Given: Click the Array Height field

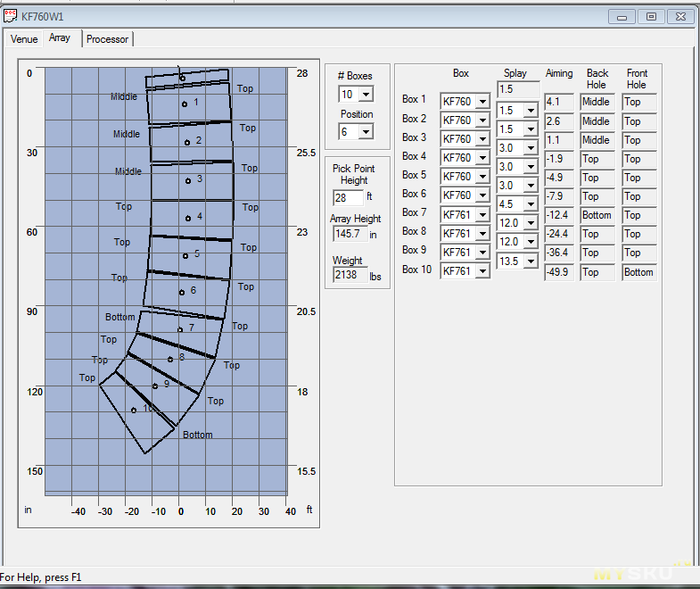Looking at the screenshot, I should click(350, 234).
